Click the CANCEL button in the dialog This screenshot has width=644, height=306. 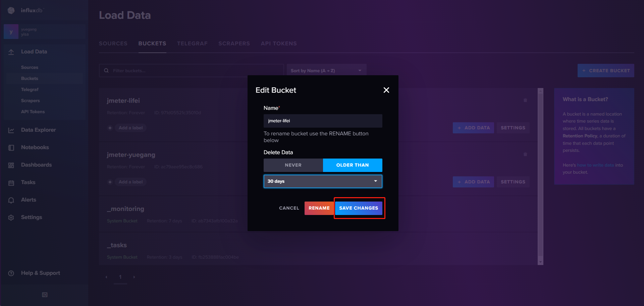[289, 208]
